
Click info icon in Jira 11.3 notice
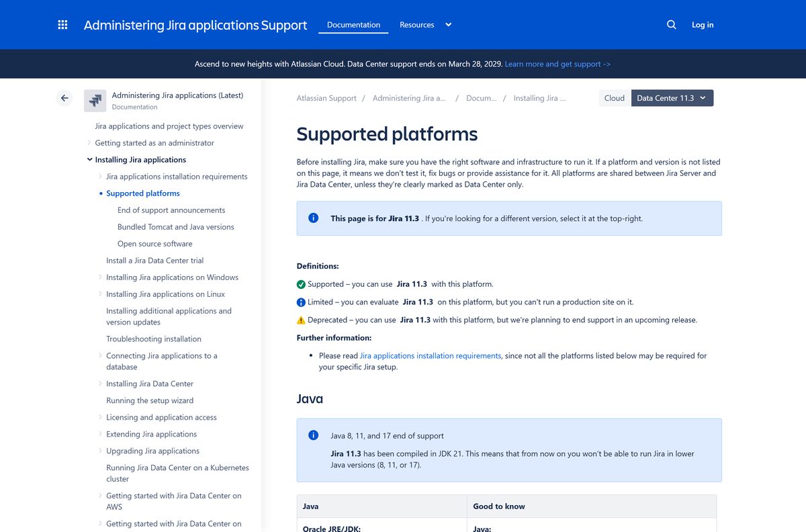[x=313, y=218]
